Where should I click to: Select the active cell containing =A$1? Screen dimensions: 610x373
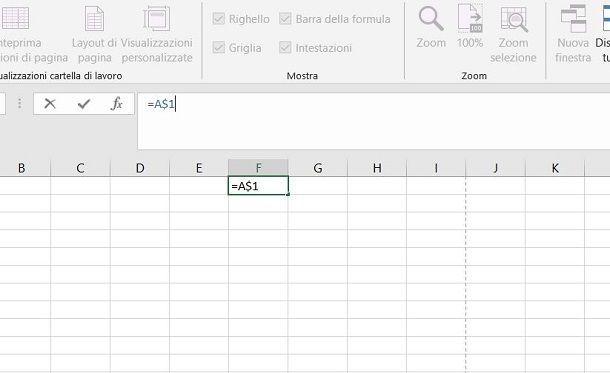(258, 186)
